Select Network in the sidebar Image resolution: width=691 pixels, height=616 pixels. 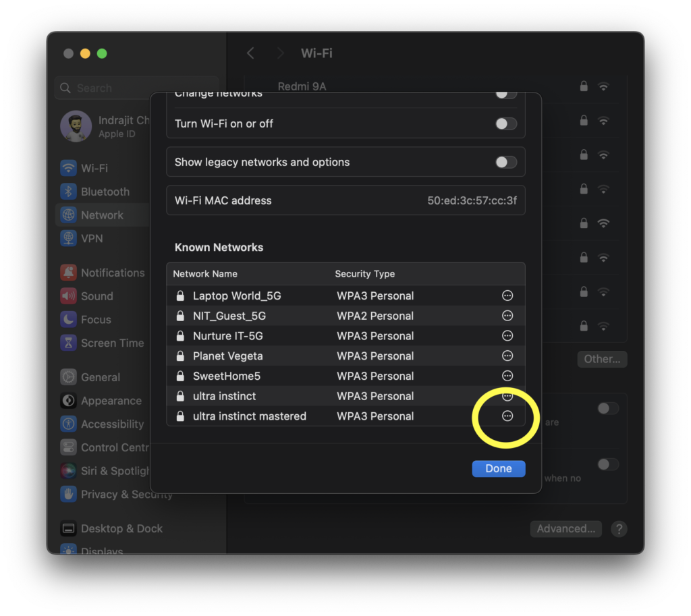[101, 215]
